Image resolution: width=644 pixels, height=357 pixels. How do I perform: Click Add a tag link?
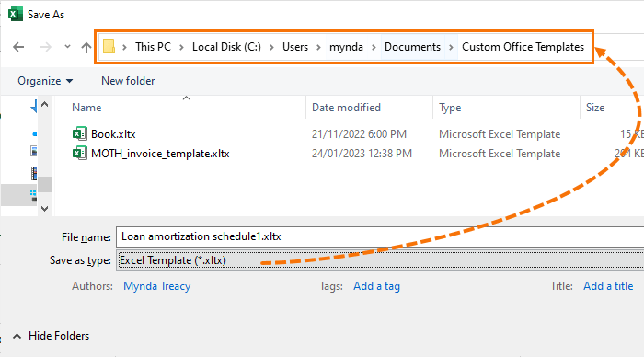coord(376,286)
